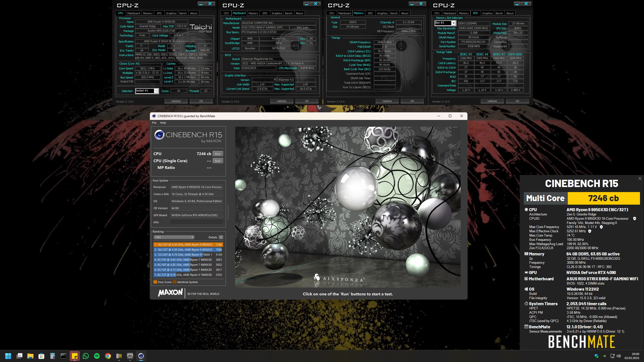Open the volume tray icon
This screenshot has height=362, width=644.
click(619, 356)
